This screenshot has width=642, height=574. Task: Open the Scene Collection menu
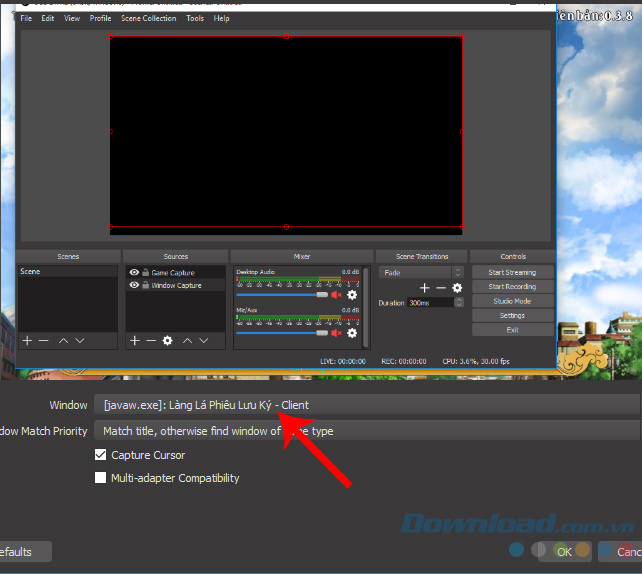[x=148, y=18]
